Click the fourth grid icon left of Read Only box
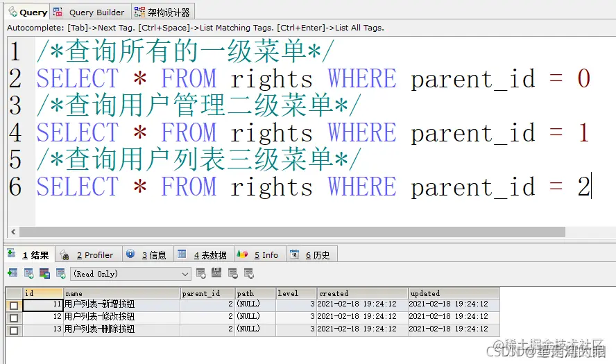This screenshot has height=364, width=616. tap(60, 273)
